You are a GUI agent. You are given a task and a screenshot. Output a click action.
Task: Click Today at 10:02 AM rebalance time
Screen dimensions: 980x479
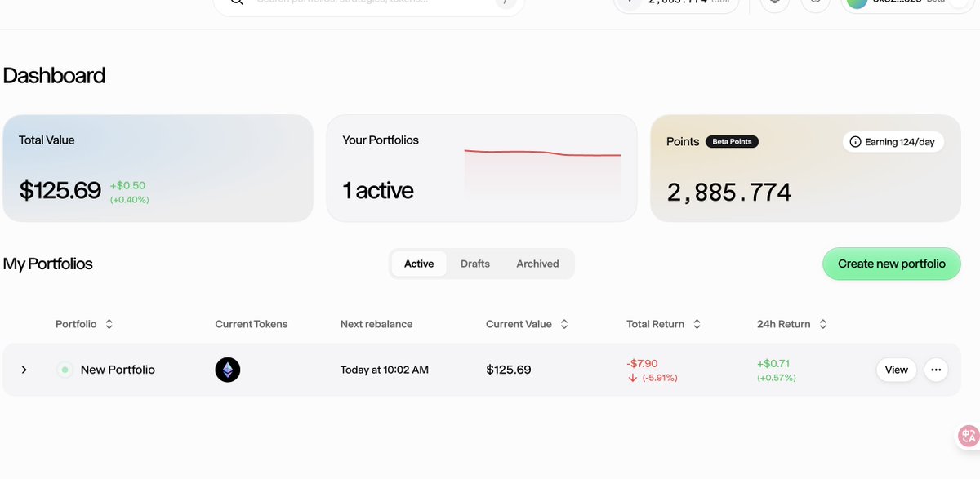385,370
